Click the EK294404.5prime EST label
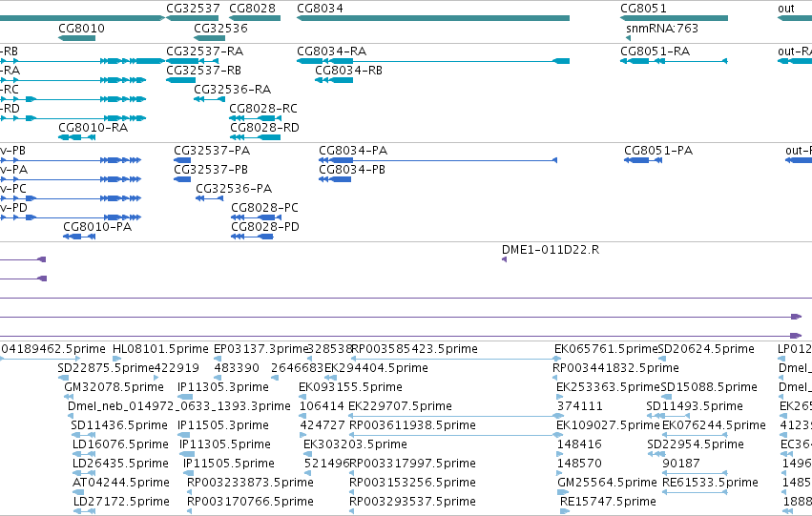This screenshot has height=516, width=812. [x=377, y=368]
